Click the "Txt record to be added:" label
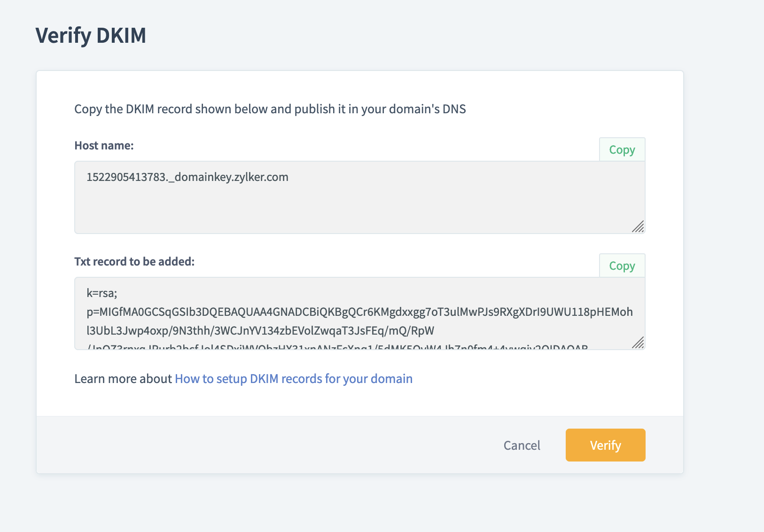 coord(134,262)
